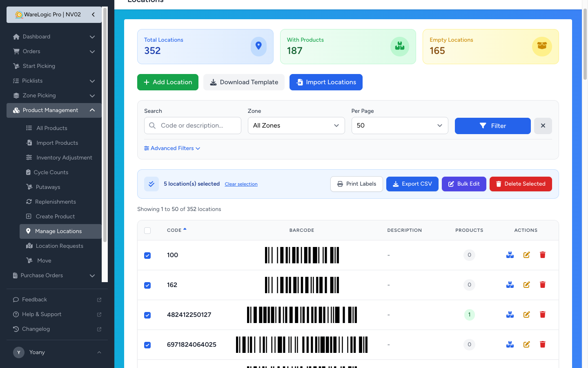The height and width of the screenshot is (368, 588).
Task: Open Changelog external link icon
Action: 99,329
